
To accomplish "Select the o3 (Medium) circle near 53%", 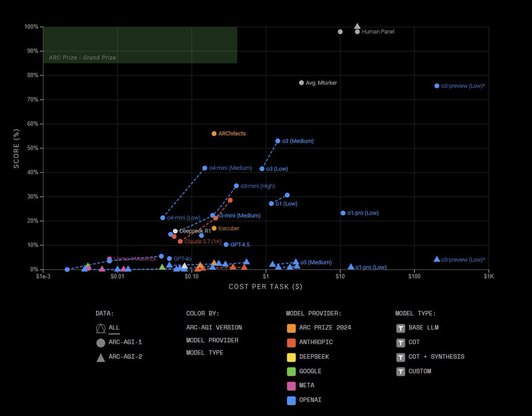I will click(x=278, y=141).
